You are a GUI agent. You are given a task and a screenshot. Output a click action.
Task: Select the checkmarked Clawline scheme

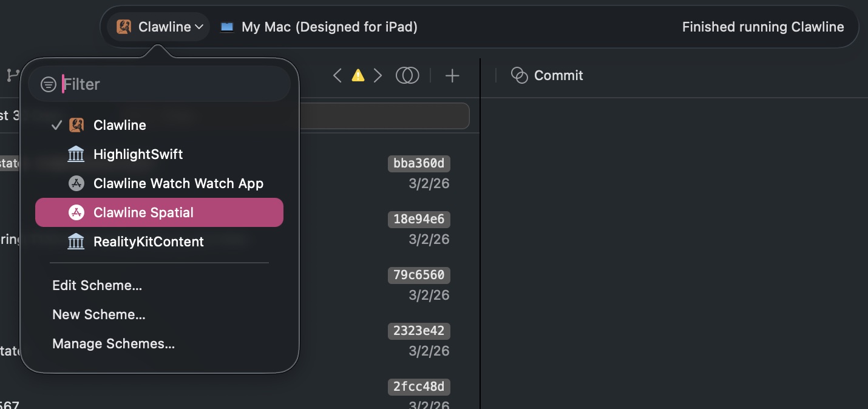120,125
